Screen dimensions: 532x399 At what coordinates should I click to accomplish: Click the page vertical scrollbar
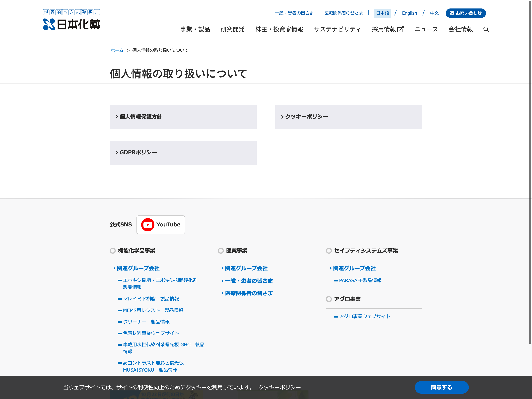click(530, 168)
